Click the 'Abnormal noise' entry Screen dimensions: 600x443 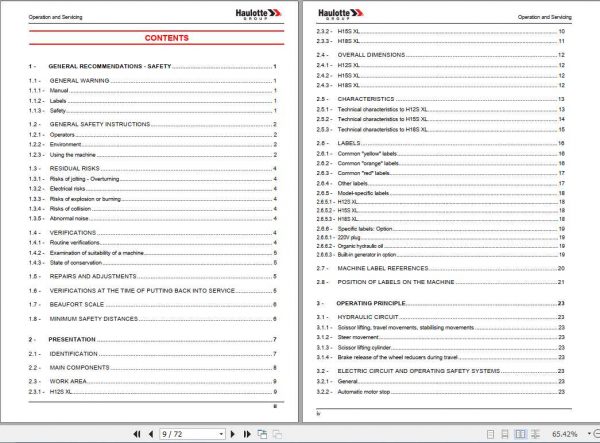click(69, 218)
